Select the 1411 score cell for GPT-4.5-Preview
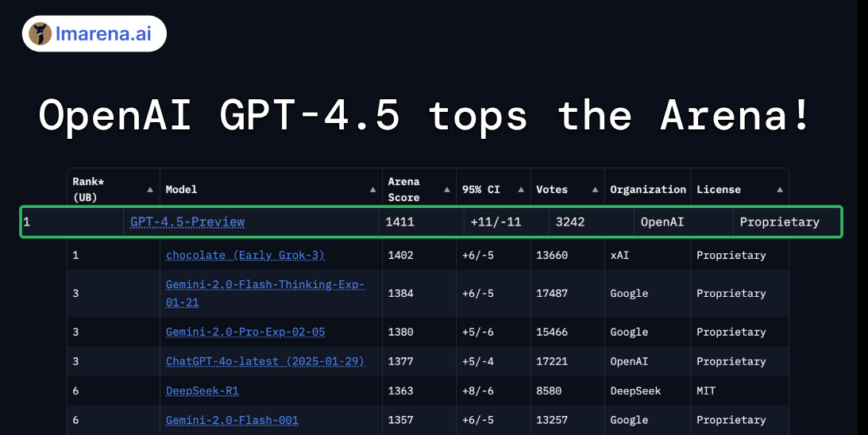Image resolution: width=868 pixels, height=435 pixels. [399, 222]
